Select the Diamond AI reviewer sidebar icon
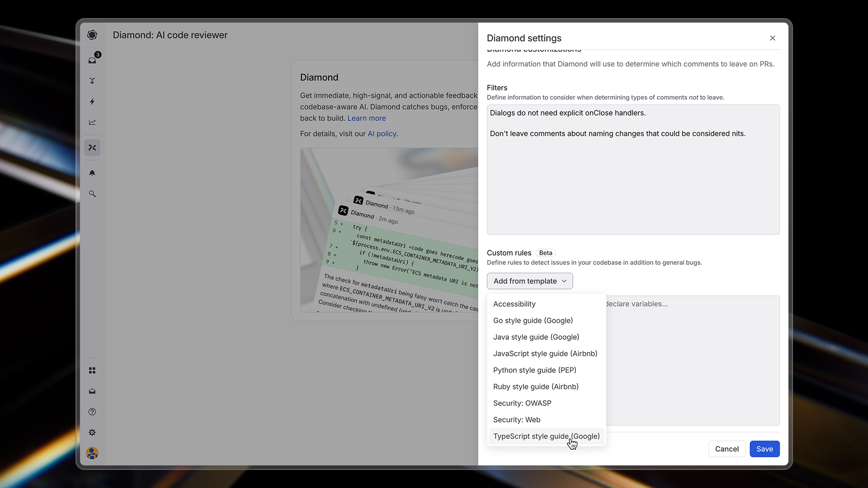868x488 pixels. click(x=92, y=148)
